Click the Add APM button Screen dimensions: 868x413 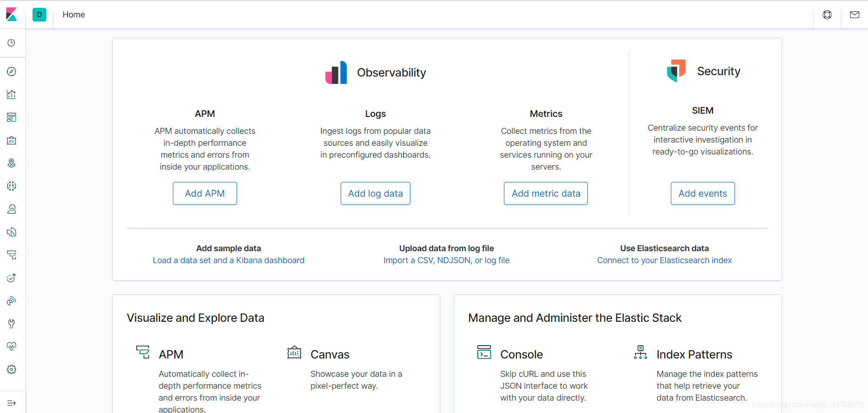205,193
